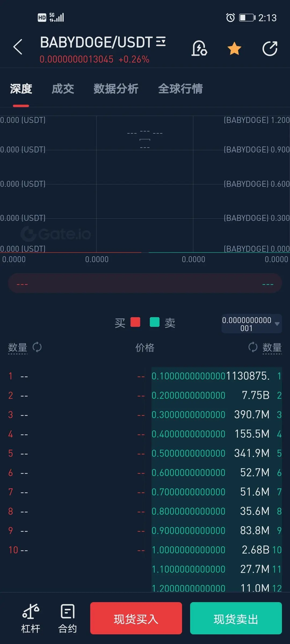290x644 pixels.
Task: Check the battery status icon
Action: (x=247, y=18)
